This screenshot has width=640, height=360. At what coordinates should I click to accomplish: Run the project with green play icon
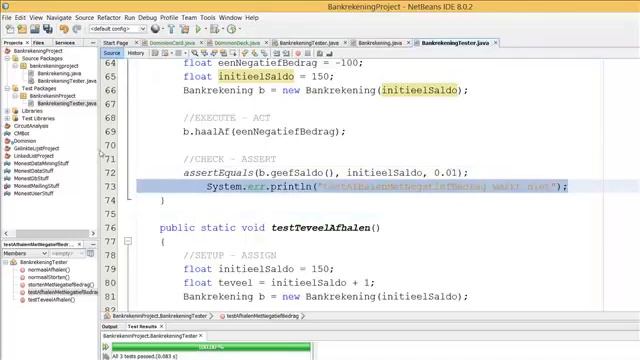click(x=198, y=29)
